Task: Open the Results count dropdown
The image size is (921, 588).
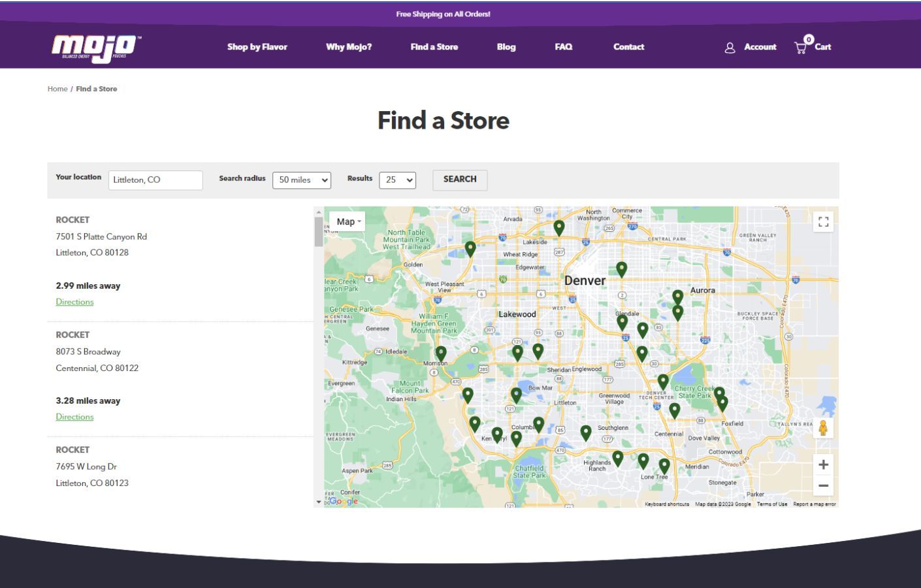Action: [397, 180]
